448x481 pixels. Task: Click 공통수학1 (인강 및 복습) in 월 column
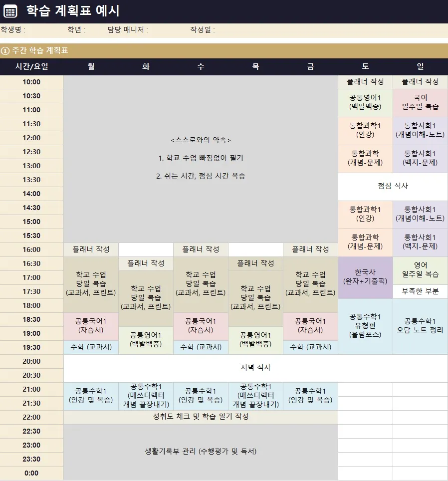pos(91,396)
